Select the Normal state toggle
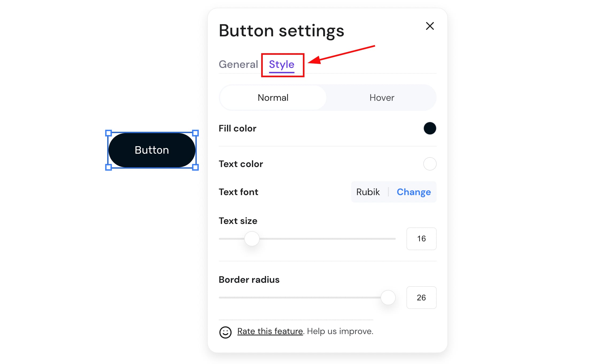602x364 pixels. 273,98
